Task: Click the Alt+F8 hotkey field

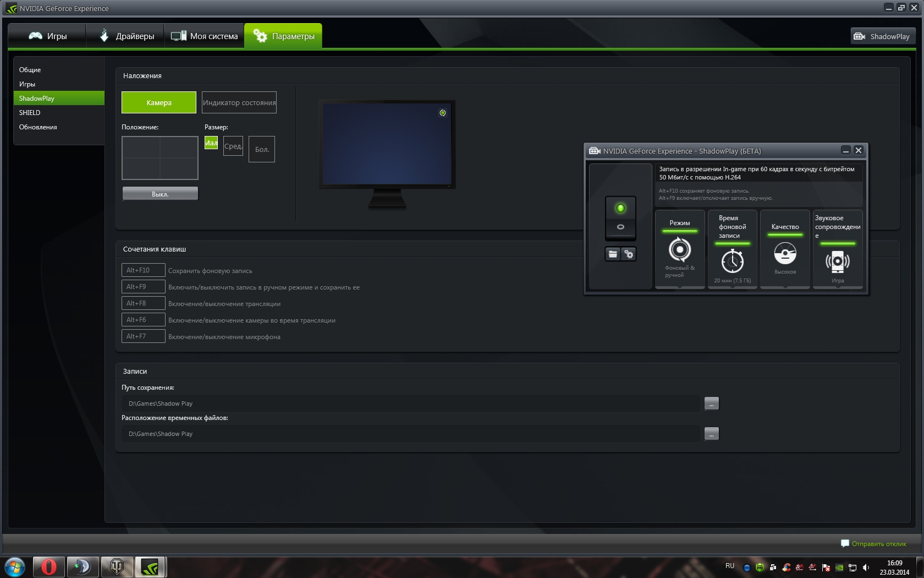Action: pyautogui.click(x=144, y=303)
